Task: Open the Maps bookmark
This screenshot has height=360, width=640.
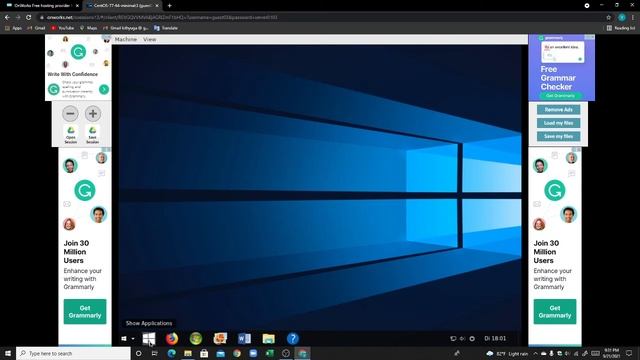Action: tap(88, 28)
